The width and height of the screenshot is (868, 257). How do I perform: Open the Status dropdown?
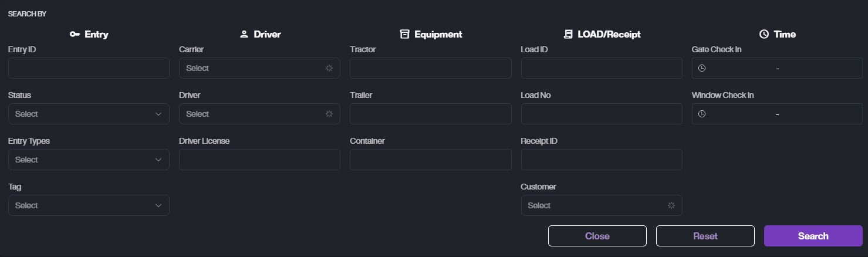89,114
